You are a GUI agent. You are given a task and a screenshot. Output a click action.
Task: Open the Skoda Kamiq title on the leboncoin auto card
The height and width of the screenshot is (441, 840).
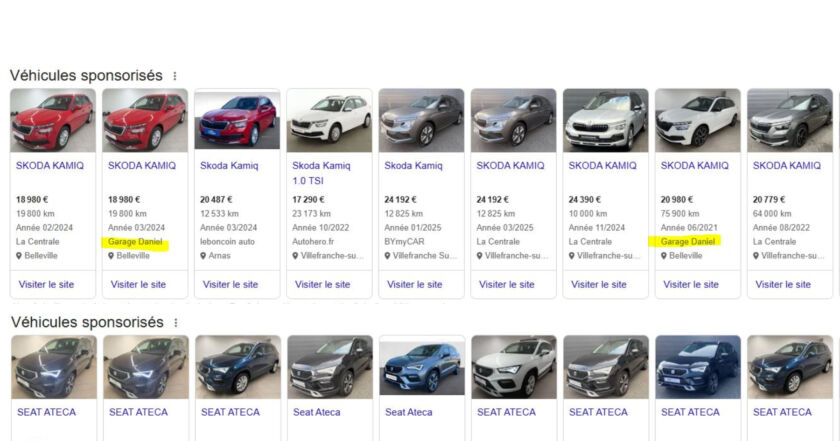tap(229, 166)
